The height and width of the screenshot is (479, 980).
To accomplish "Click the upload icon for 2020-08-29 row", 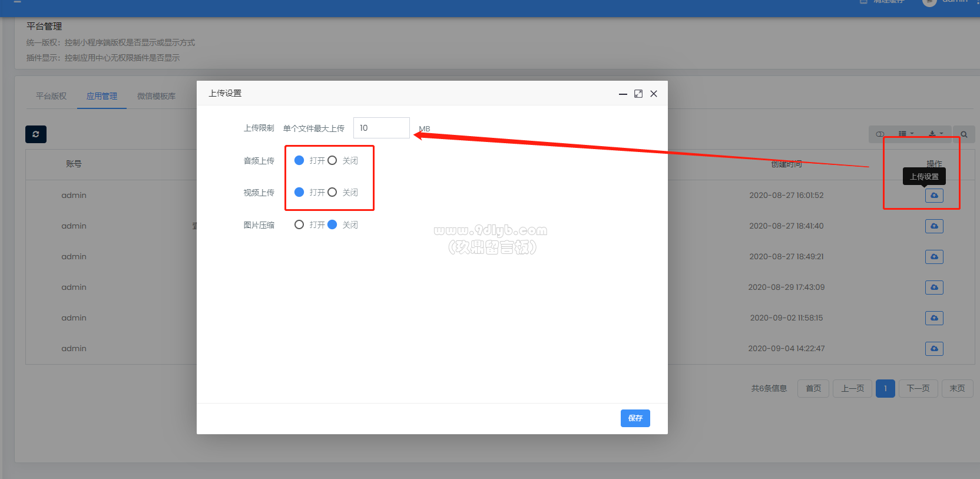I will tap(934, 288).
